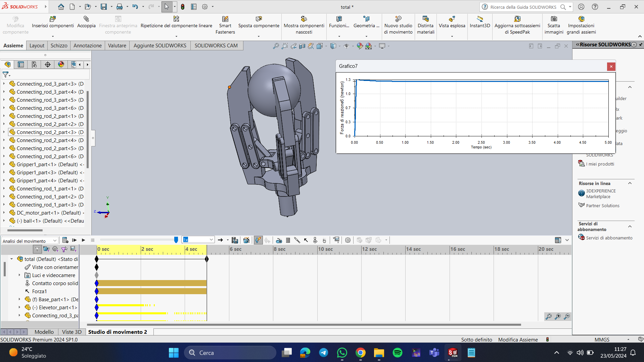644x362 pixels.
Task: Click the Previous View icon
Action: pos(293,46)
